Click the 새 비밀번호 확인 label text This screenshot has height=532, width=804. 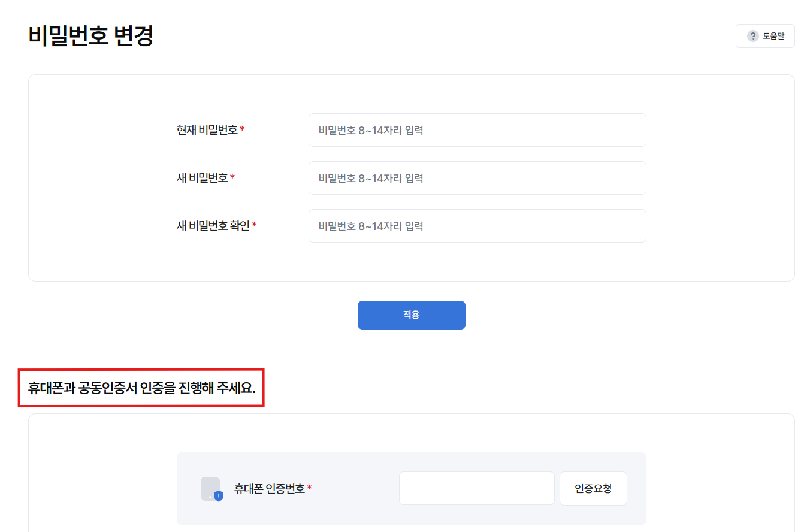pos(213,226)
